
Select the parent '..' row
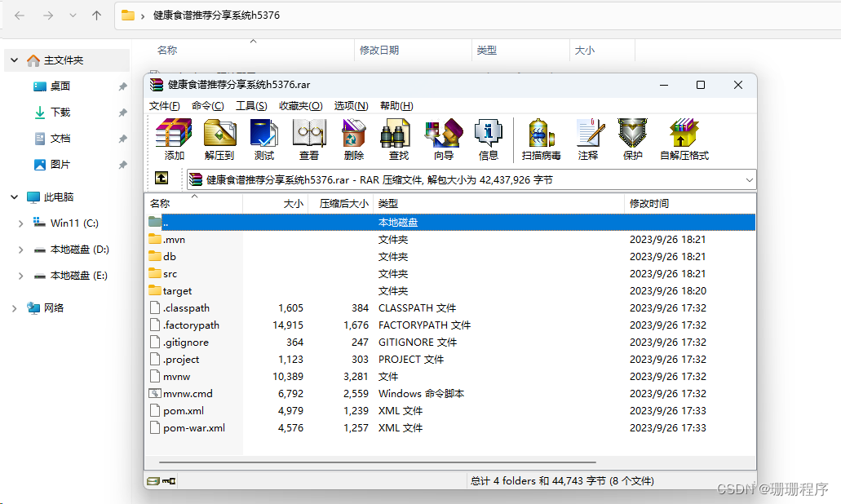(x=450, y=222)
